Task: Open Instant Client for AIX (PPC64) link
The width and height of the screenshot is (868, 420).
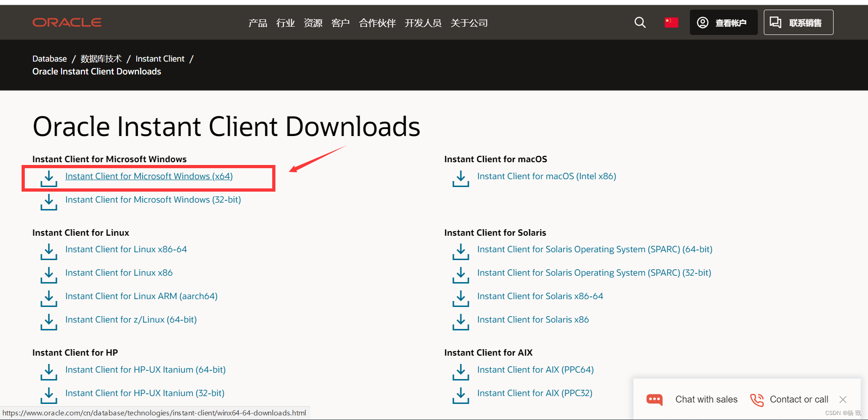Action: tap(536, 370)
